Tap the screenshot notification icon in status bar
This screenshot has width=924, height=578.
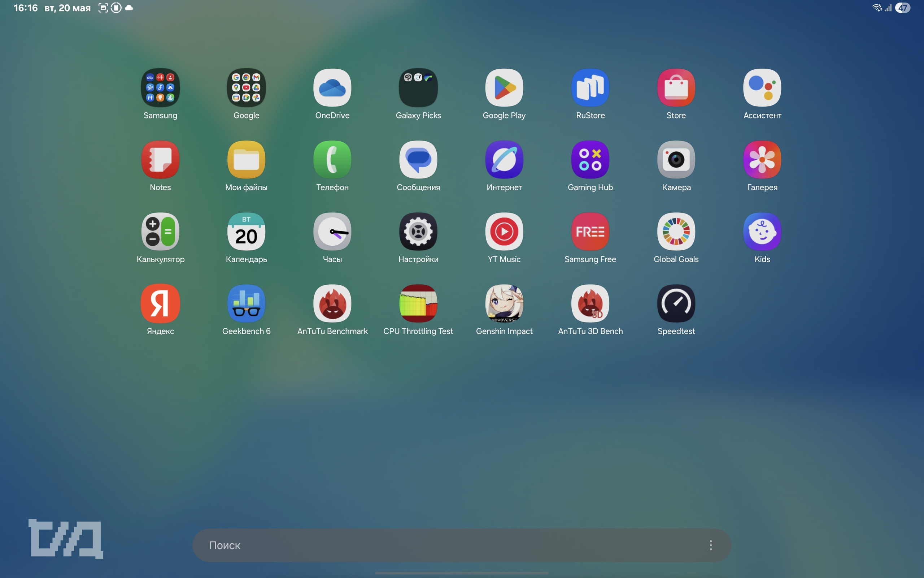point(103,8)
